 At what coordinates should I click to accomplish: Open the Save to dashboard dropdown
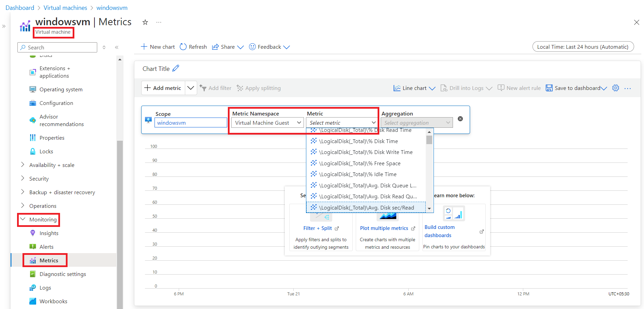pos(576,88)
